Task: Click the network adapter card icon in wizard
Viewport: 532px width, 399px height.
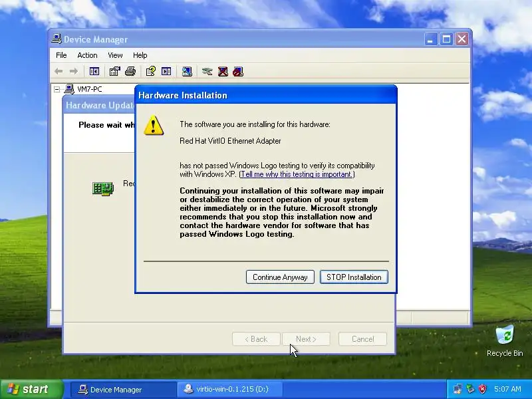Action: coord(103,189)
